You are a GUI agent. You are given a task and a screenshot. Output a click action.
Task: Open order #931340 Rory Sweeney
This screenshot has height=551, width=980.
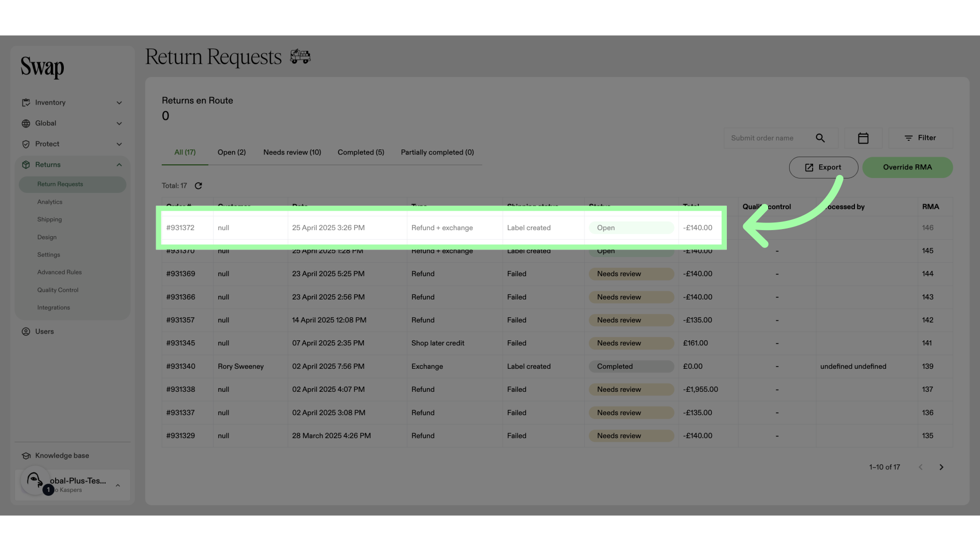[x=557, y=366]
